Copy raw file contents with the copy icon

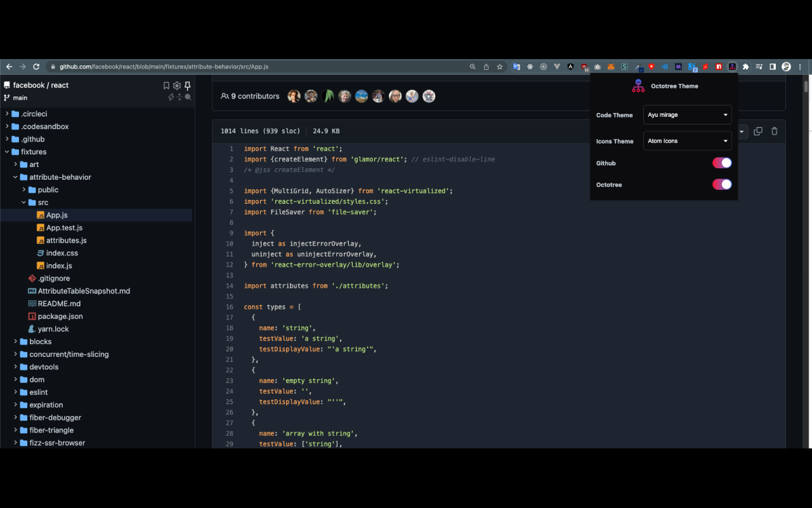coord(758,131)
